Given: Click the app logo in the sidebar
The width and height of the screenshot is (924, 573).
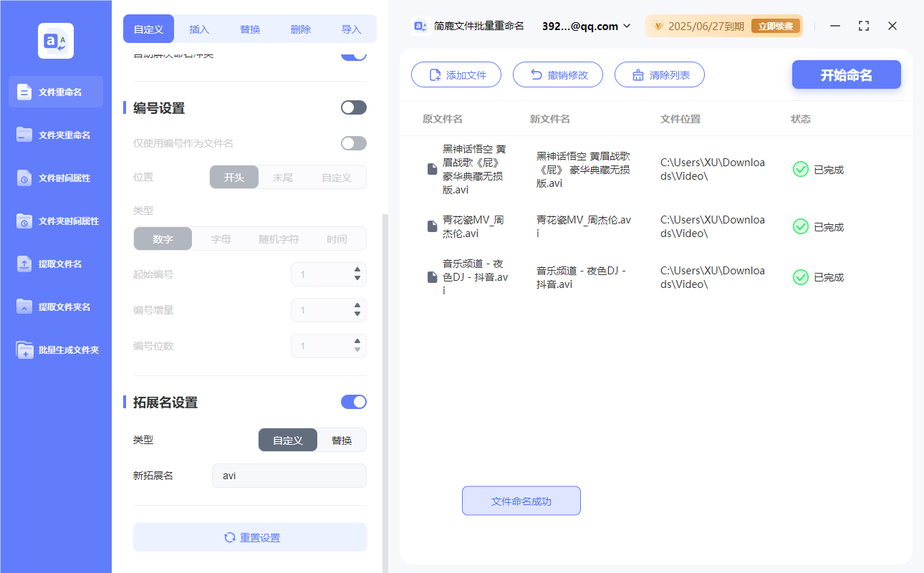Looking at the screenshot, I should [x=55, y=40].
